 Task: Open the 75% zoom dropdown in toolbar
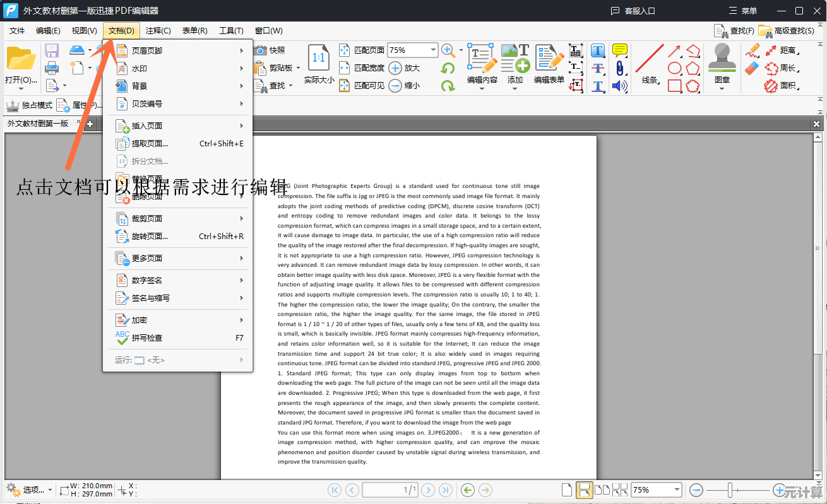(x=433, y=50)
